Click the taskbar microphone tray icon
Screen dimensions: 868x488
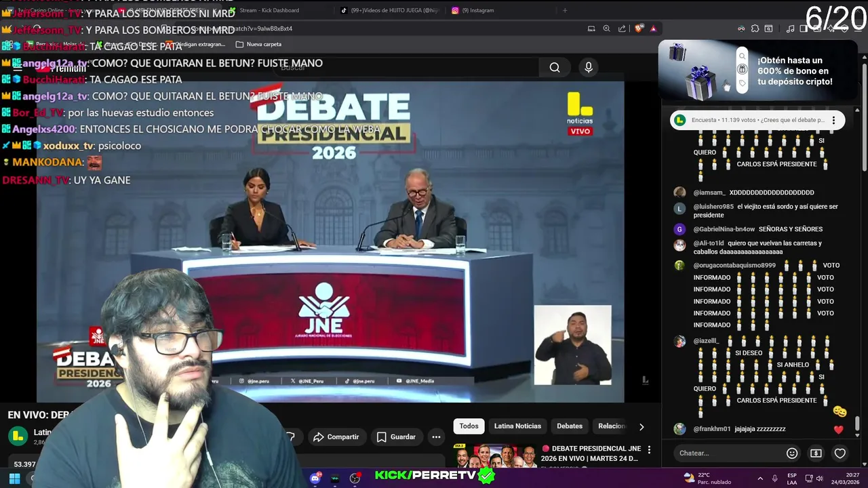click(x=774, y=479)
